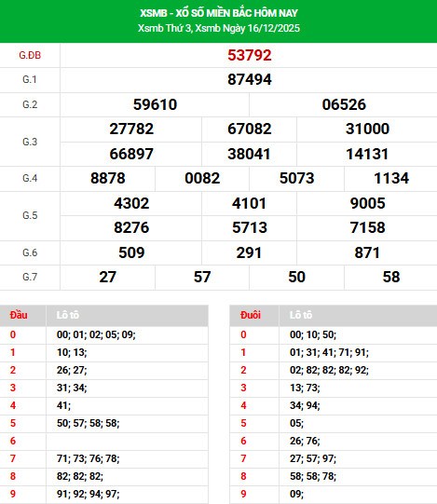This screenshot has width=437, height=504.
Task: Click the header title XSMB - Xổ số miền Bắc hôm nay
Action: [219, 13]
